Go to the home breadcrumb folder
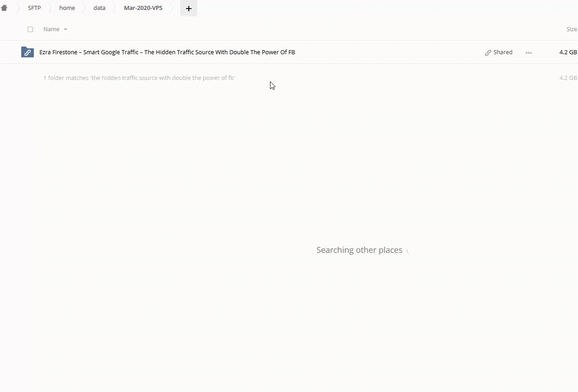Image resolution: width=578 pixels, height=392 pixels. pyautogui.click(x=67, y=8)
